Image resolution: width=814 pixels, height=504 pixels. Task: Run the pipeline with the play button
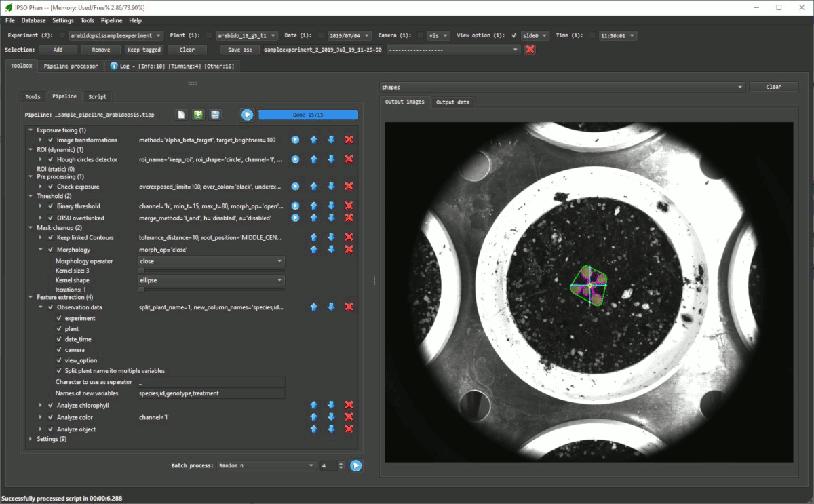pyautogui.click(x=247, y=115)
